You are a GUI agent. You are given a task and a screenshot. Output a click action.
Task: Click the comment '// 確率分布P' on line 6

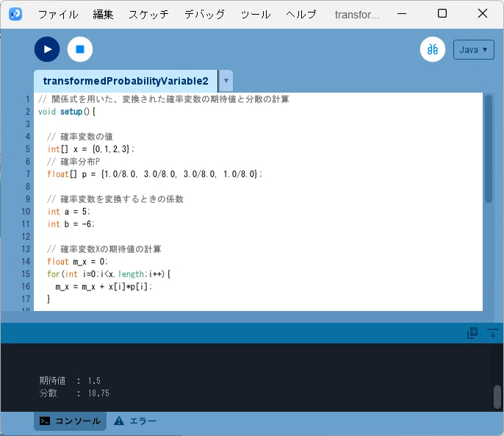coord(73,162)
